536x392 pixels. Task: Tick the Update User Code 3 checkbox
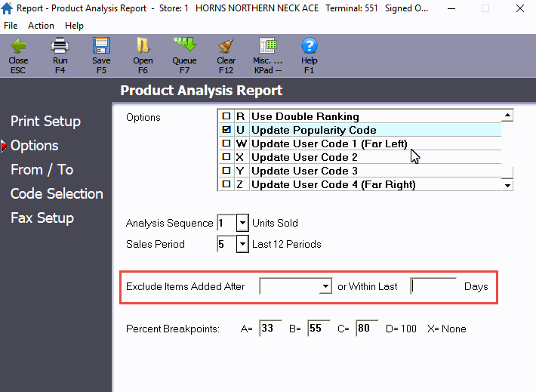tap(226, 171)
